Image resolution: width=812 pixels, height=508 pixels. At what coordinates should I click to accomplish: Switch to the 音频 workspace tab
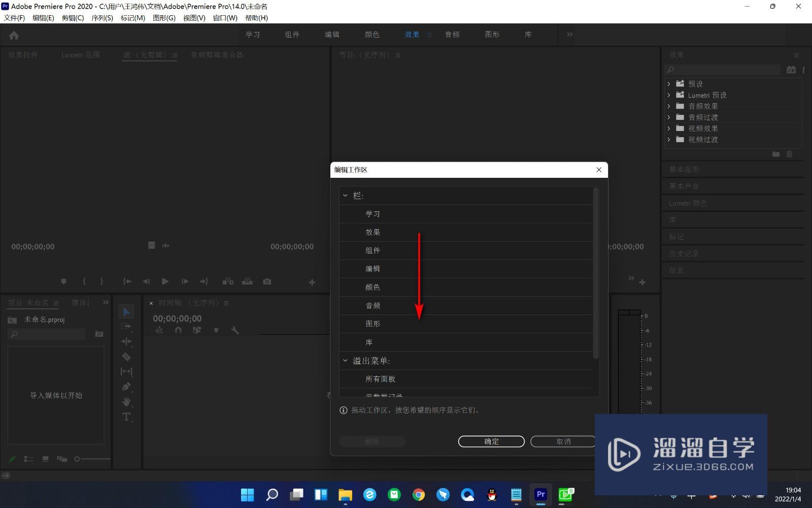coord(452,35)
